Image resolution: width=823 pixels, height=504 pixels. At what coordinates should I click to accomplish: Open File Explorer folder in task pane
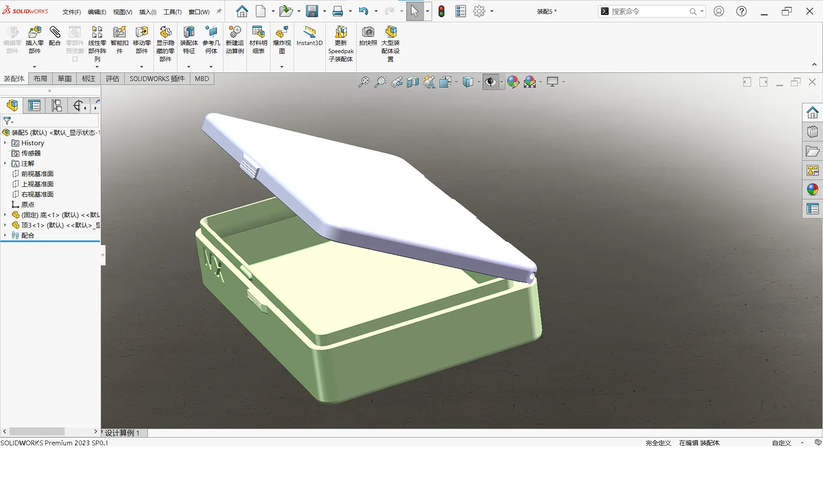[x=812, y=151]
